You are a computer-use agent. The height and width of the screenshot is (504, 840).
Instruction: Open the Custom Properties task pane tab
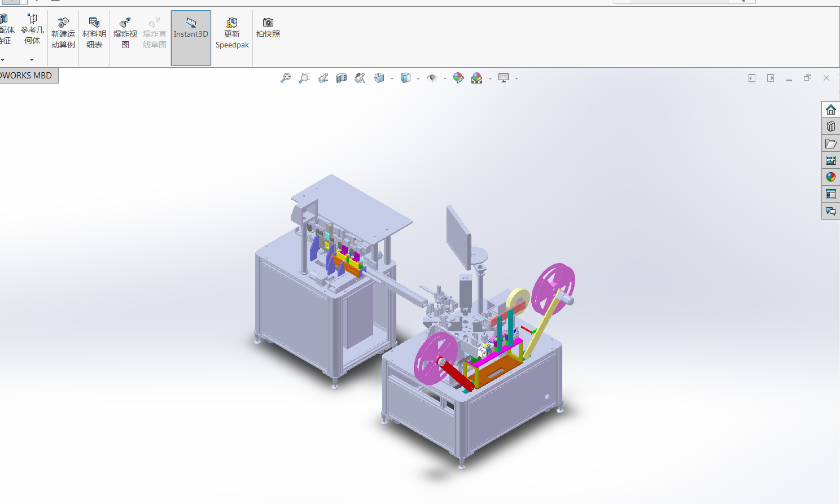point(830,194)
